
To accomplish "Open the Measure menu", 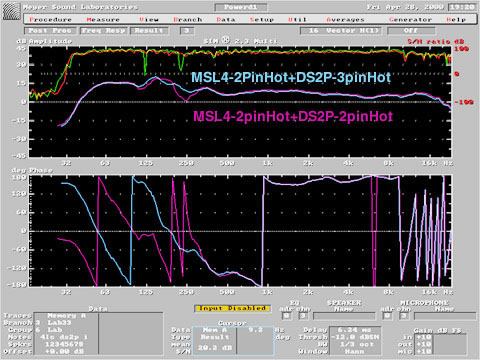I will (x=103, y=20).
